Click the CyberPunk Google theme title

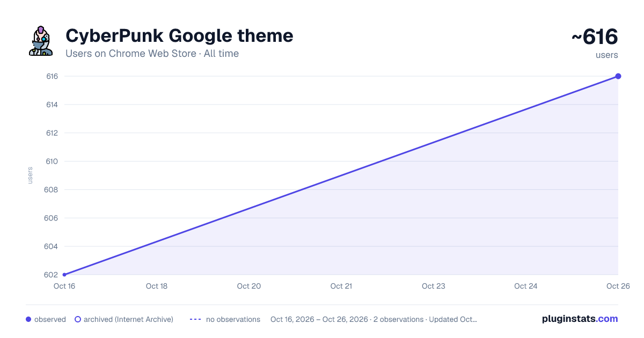(179, 36)
